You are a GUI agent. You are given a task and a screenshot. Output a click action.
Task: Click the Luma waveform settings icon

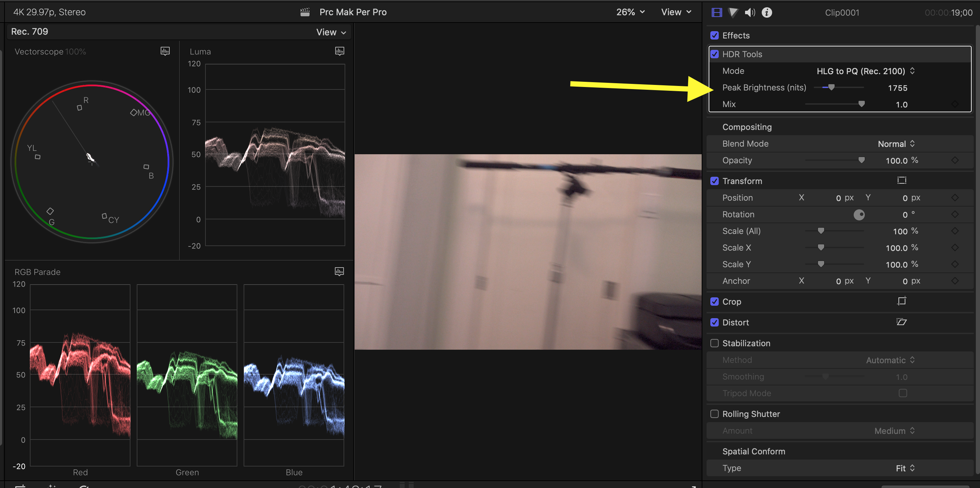click(x=339, y=51)
